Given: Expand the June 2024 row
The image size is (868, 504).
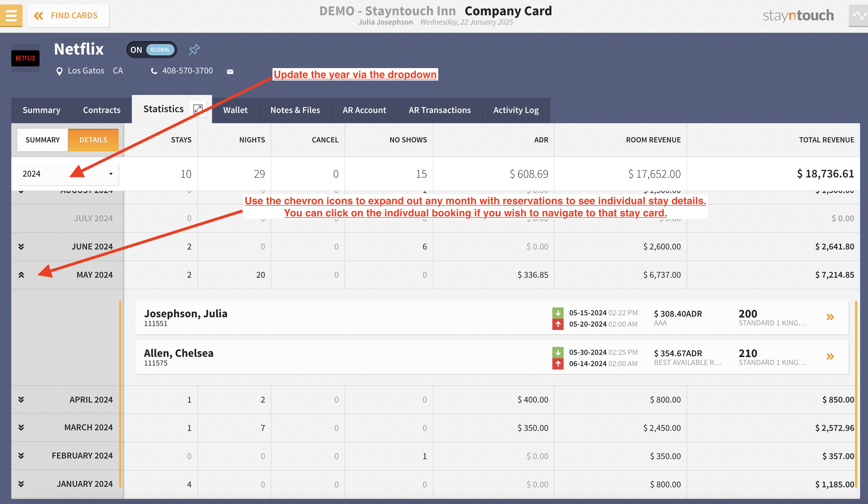Looking at the screenshot, I should [x=21, y=246].
